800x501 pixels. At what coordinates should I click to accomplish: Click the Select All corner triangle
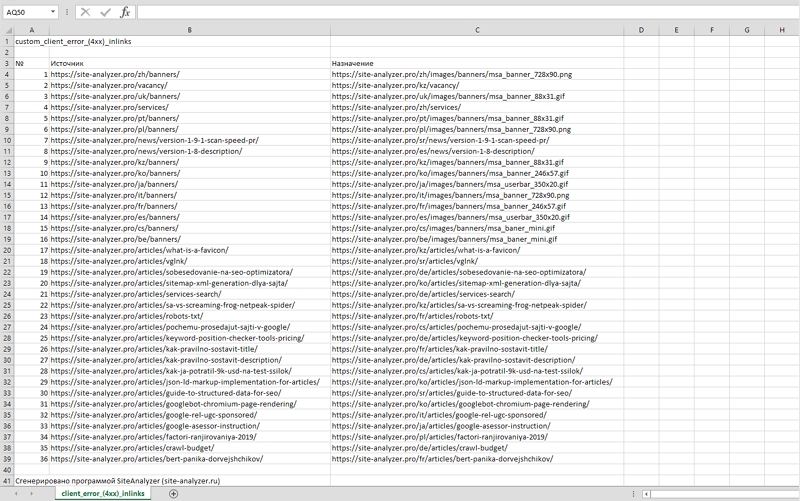tap(8, 30)
